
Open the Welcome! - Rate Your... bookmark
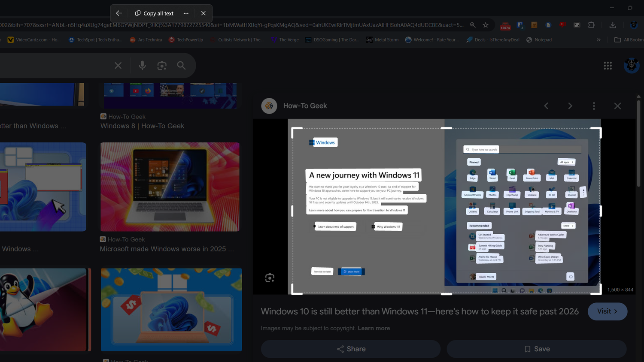click(431, 39)
